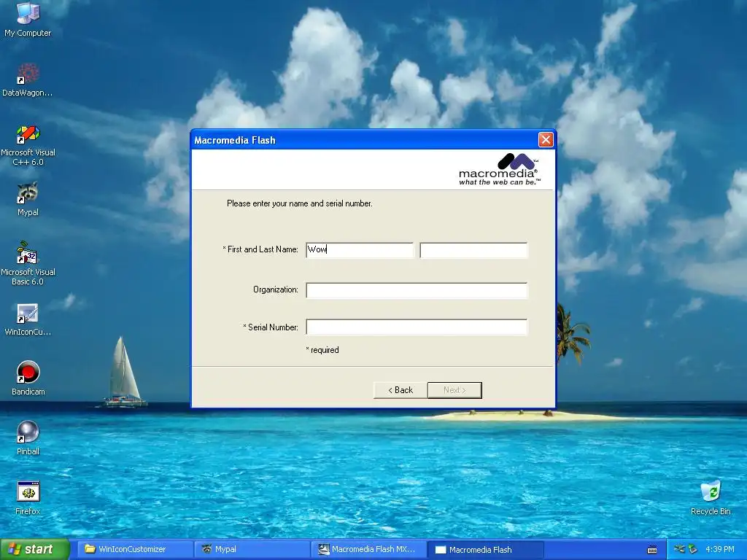The height and width of the screenshot is (560, 747).
Task: Click the 4:39 PM taskbar clock
Action: [719, 549]
